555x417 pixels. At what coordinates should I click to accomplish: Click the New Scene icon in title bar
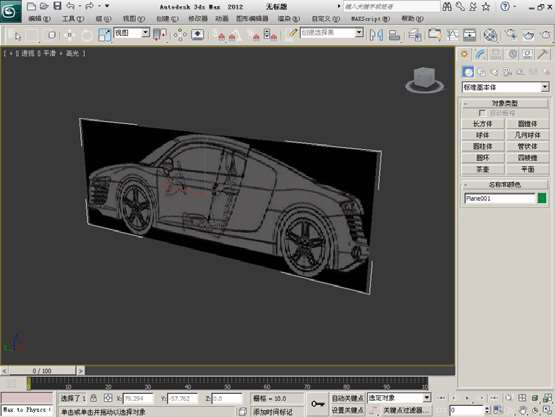tap(31, 6)
